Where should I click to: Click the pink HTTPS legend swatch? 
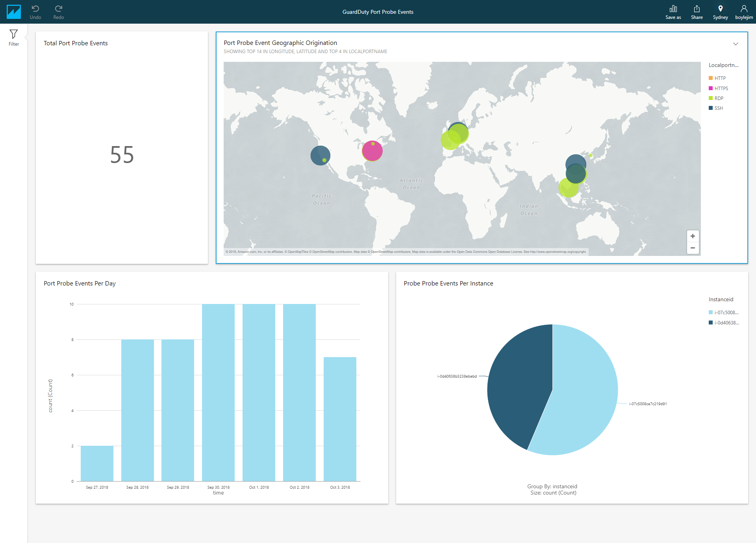(710, 88)
